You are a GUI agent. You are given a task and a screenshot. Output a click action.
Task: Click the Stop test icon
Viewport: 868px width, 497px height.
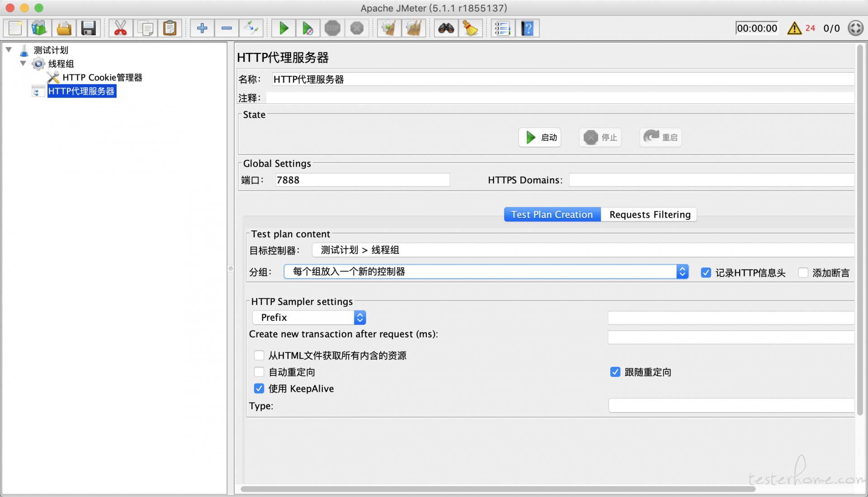[x=332, y=28]
